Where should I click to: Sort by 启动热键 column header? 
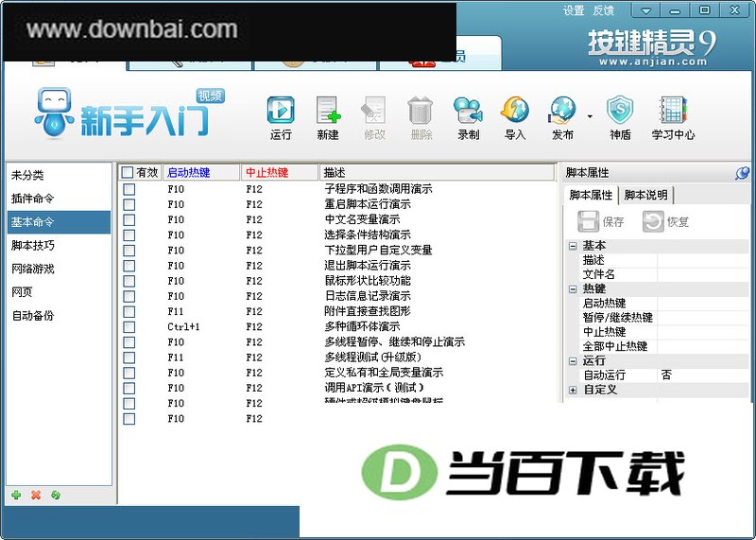[201, 172]
